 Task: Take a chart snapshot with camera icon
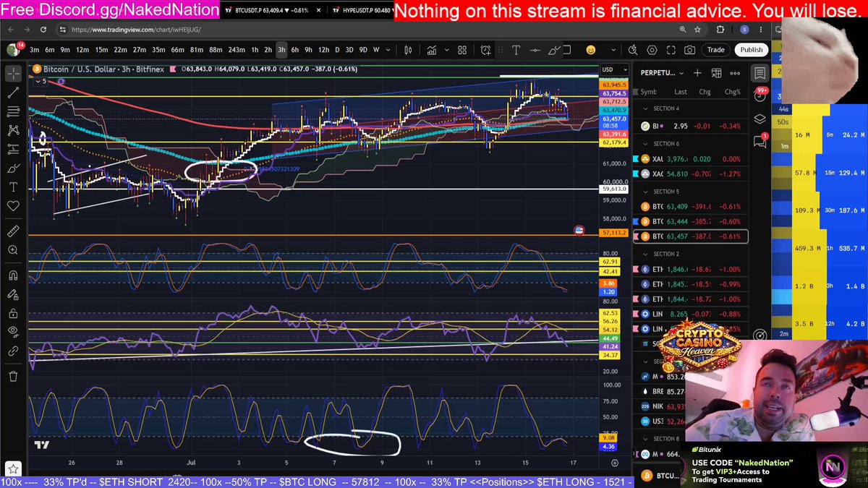[x=689, y=50]
